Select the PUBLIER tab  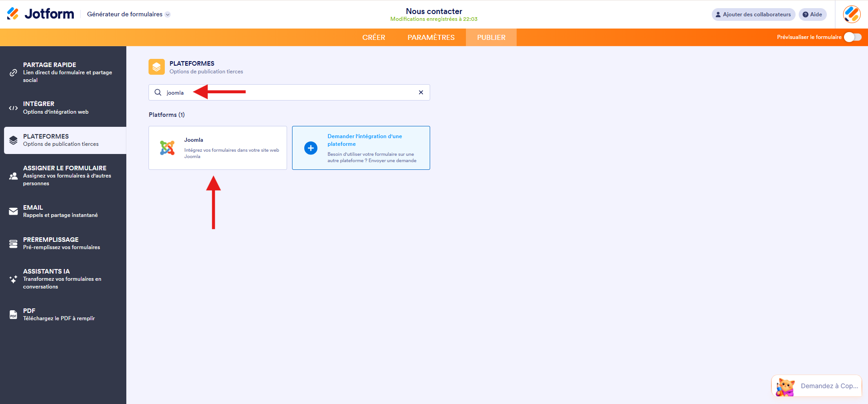click(x=491, y=38)
